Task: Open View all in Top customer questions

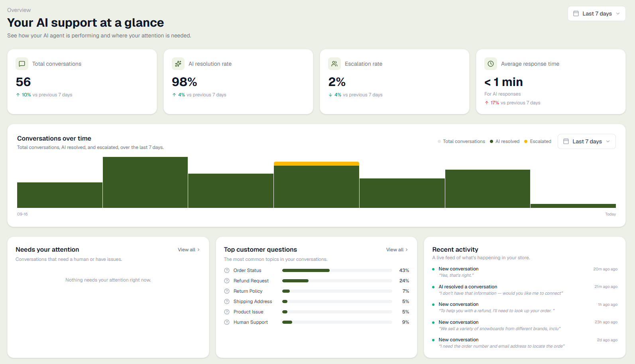Action: pos(397,250)
